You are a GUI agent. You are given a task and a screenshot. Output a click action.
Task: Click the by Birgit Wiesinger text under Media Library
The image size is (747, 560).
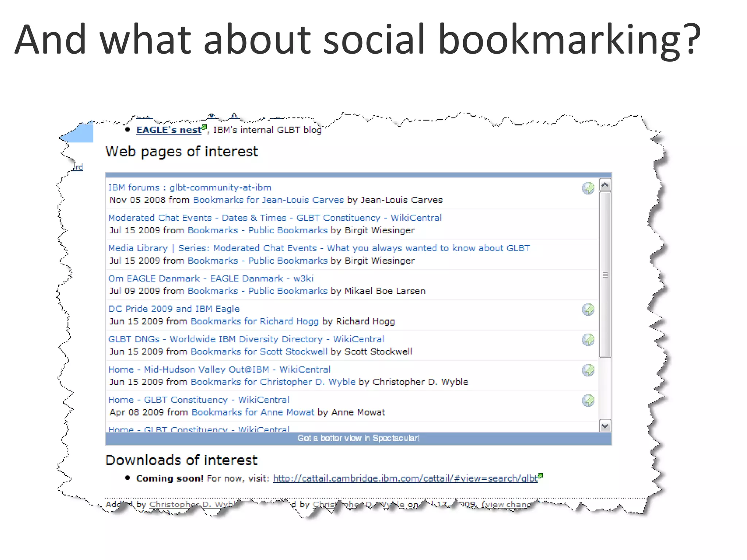(372, 260)
